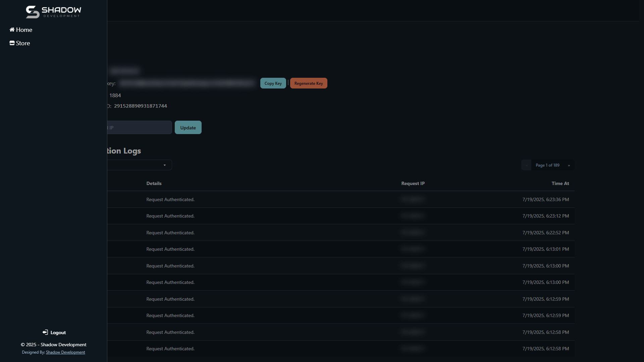Screen dimensions: 644x362
Task: Click the Details column header
Action: click(154, 183)
